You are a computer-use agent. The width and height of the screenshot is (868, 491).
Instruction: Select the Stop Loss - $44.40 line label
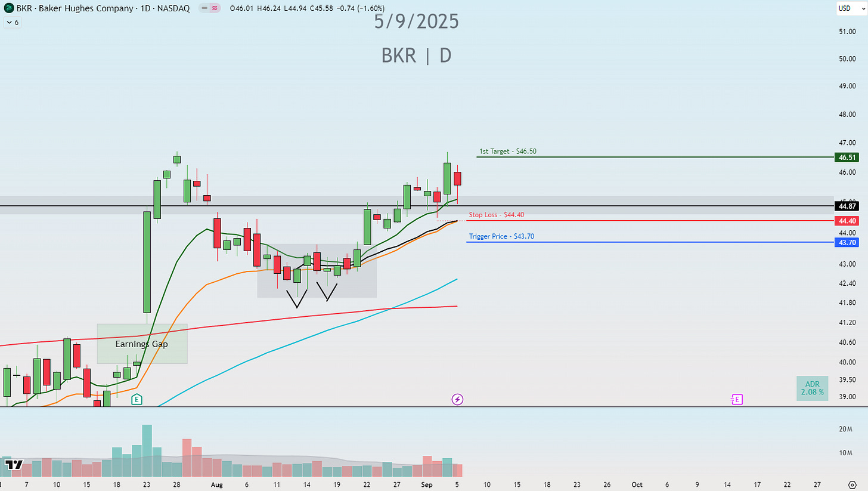(x=497, y=215)
